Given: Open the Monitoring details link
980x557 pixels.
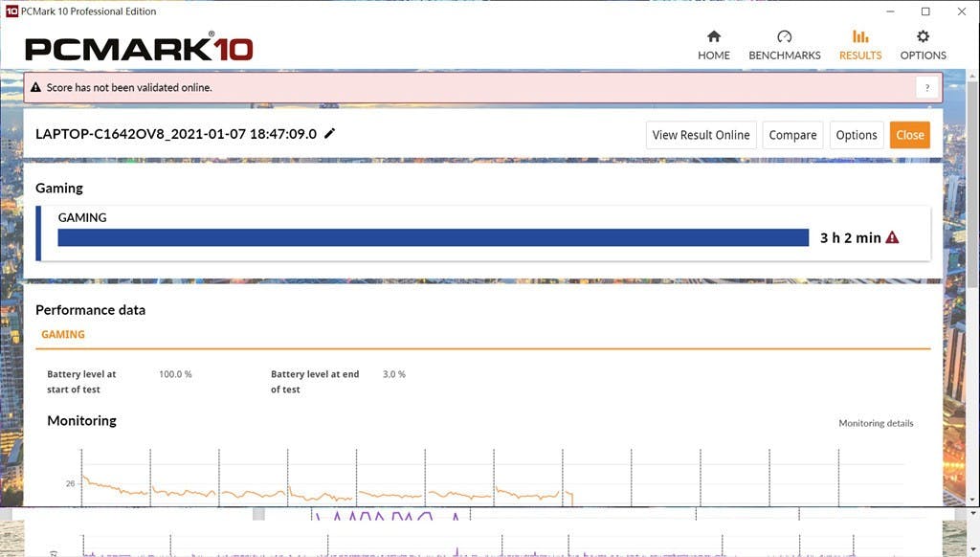Looking at the screenshot, I should (876, 423).
